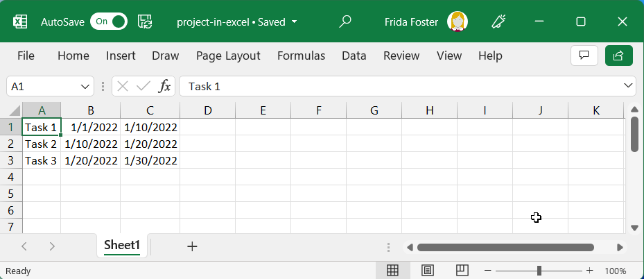Viewport: 644px width, 279px height.
Task: Click the formula bar Cancel X icon
Action: (123, 86)
